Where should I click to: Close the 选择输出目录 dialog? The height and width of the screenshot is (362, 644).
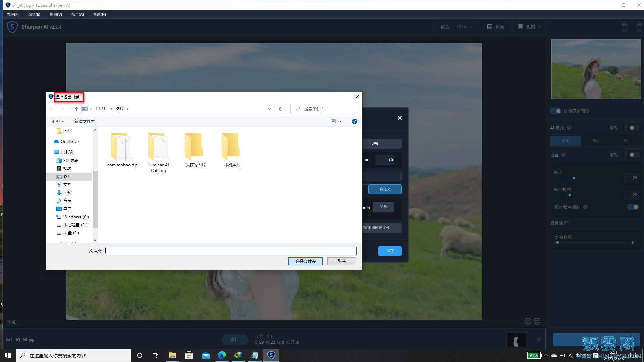pos(357,97)
